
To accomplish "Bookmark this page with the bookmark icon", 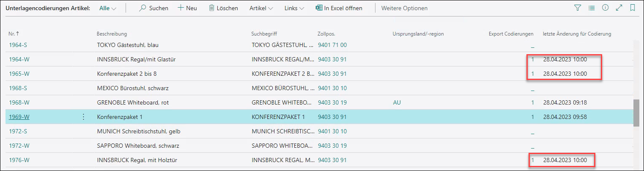I will (633, 8).
